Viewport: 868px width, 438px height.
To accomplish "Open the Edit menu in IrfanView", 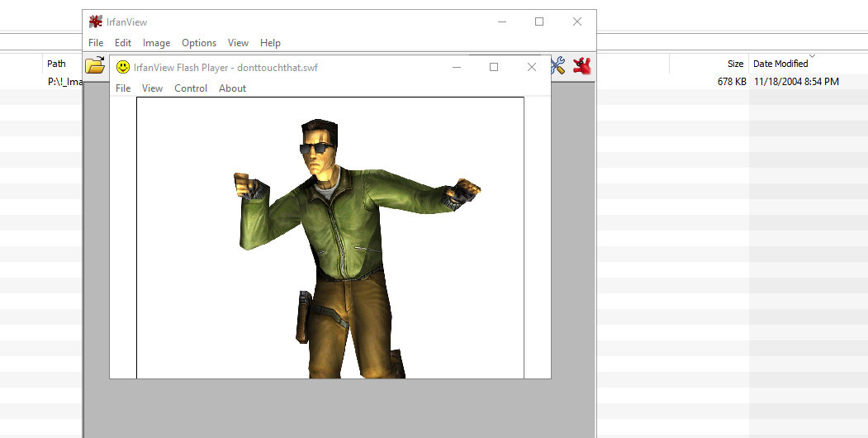I will pyautogui.click(x=123, y=43).
